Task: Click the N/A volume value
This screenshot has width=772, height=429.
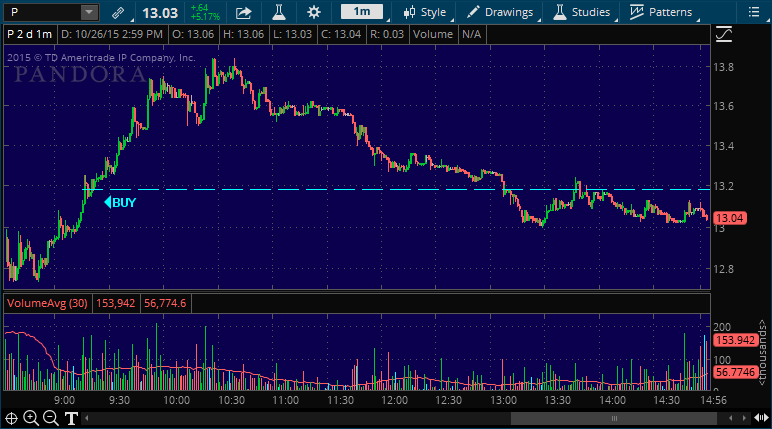Action: click(471, 34)
